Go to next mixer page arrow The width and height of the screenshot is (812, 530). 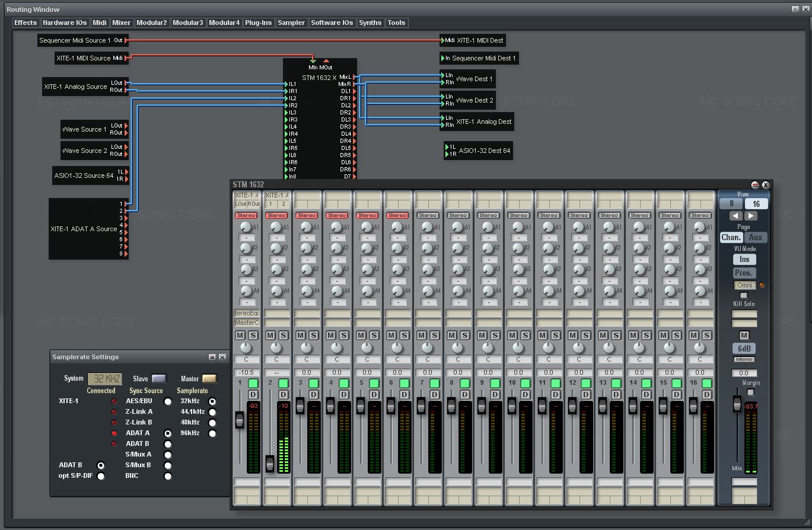click(750, 216)
